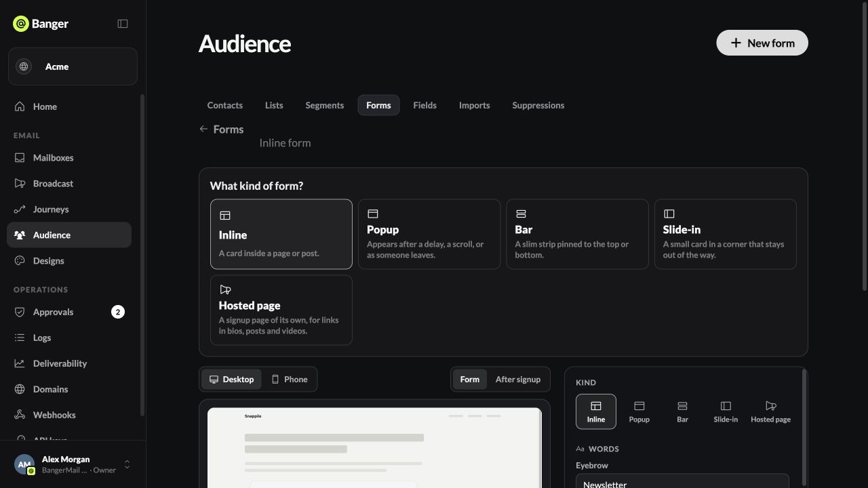Image resolution: width=868 pixels, height=488 pixels.
Task: Choose the Hosted page form card
Action: (x=281, y=310)
